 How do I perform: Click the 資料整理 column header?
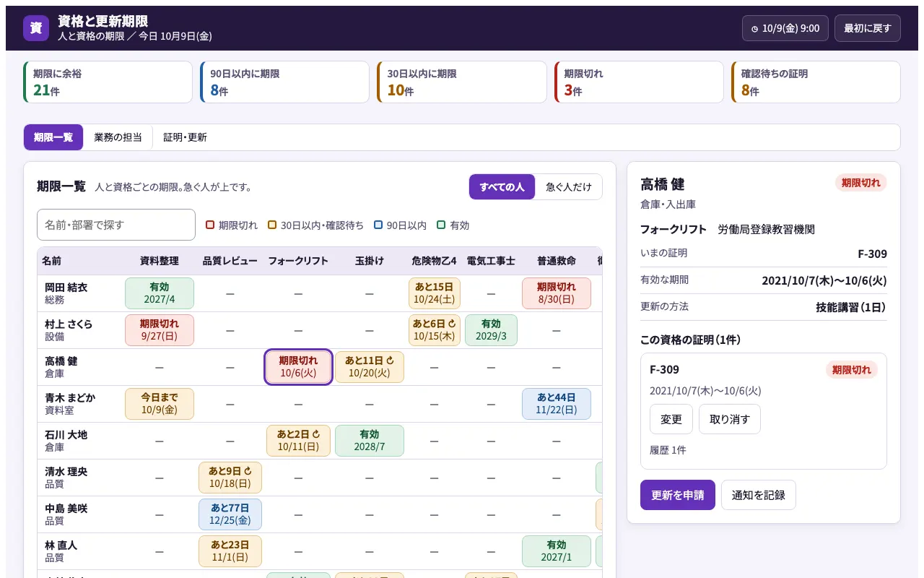coord(160,261)
